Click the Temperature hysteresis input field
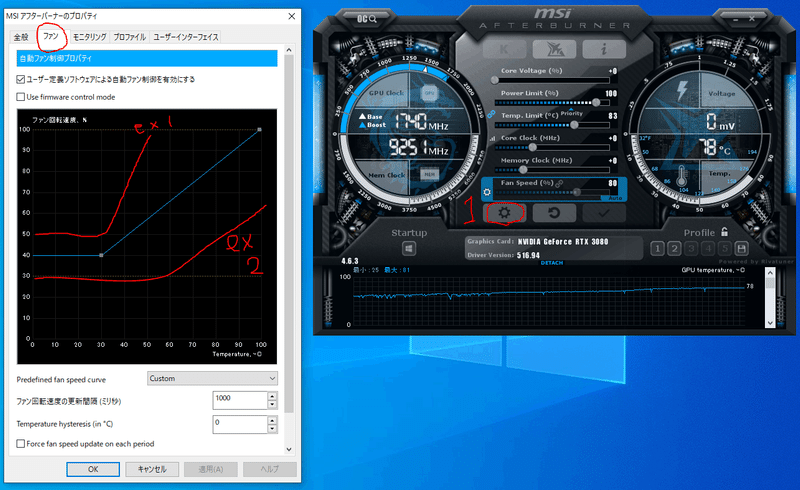 (240, 425)
